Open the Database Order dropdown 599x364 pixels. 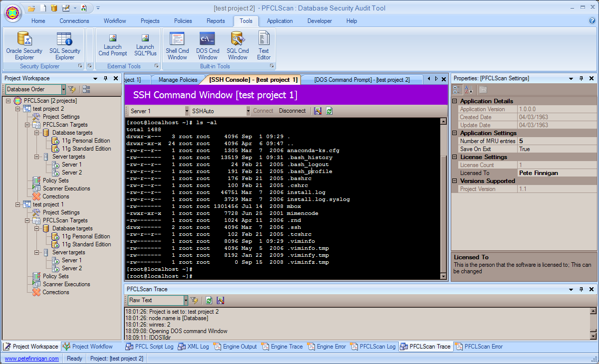63,89
